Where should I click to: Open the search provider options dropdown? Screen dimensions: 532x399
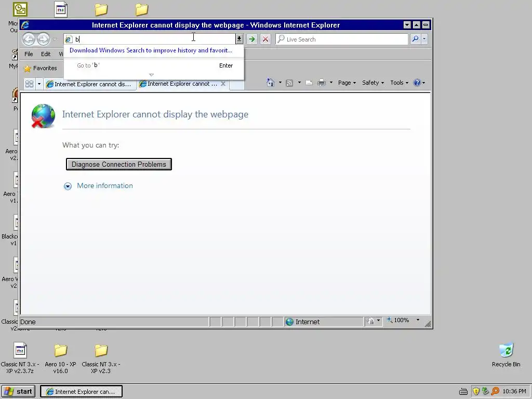(x=424, y=39)
